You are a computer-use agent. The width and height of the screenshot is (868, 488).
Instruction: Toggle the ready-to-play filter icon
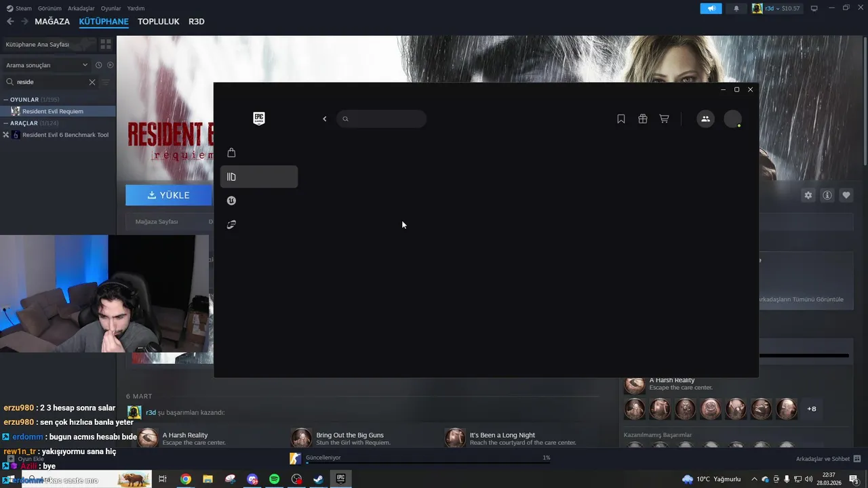click(x=111, y=65)
